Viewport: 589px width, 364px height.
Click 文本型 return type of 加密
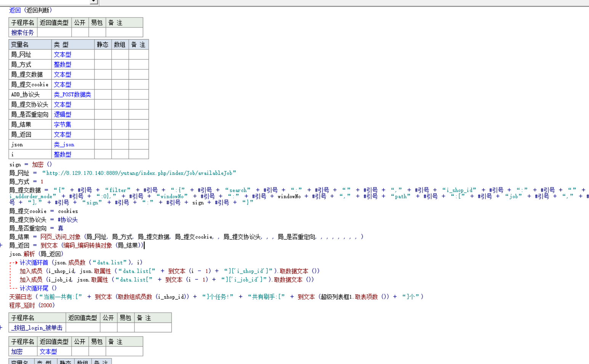point(48,352)
